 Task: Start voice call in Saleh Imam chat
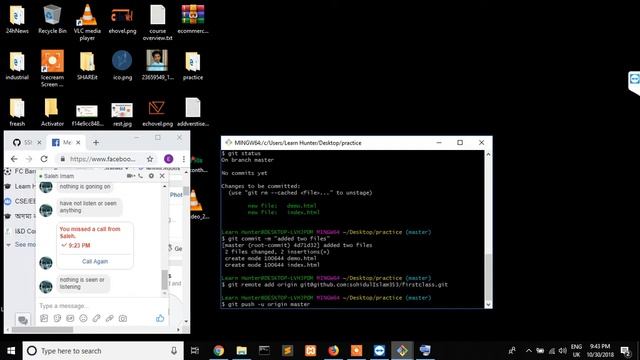[x=140, y=176]
